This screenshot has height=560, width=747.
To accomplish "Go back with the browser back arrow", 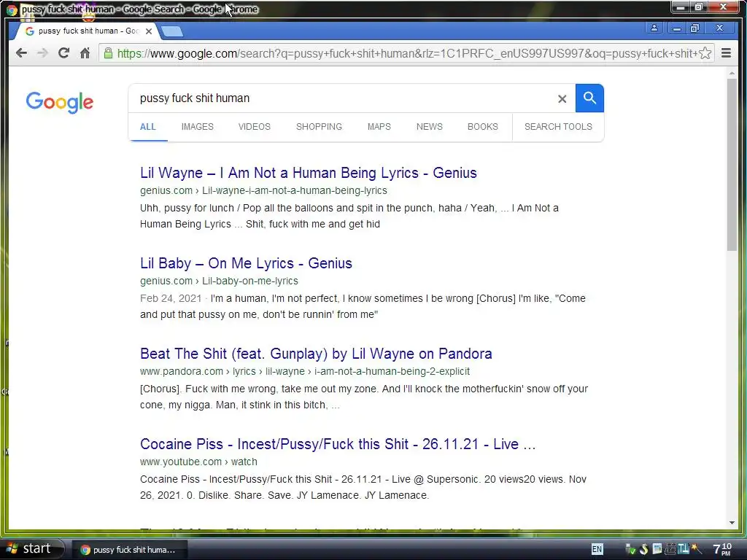I will (x=21, y=52).
